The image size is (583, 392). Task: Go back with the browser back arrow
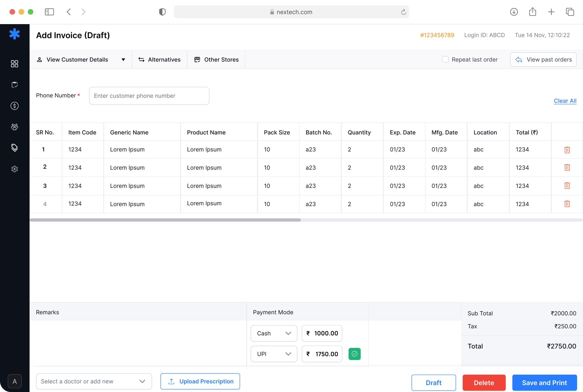[69, 12]
